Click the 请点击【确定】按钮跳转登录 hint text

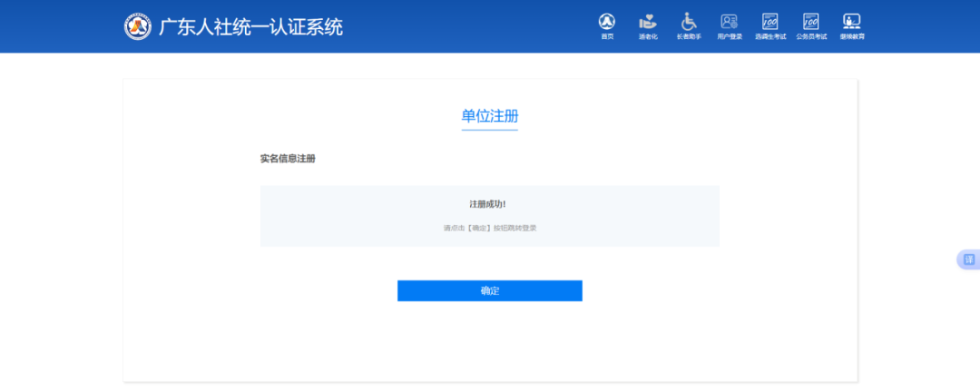pyautogui.click(x=489, y=228)
